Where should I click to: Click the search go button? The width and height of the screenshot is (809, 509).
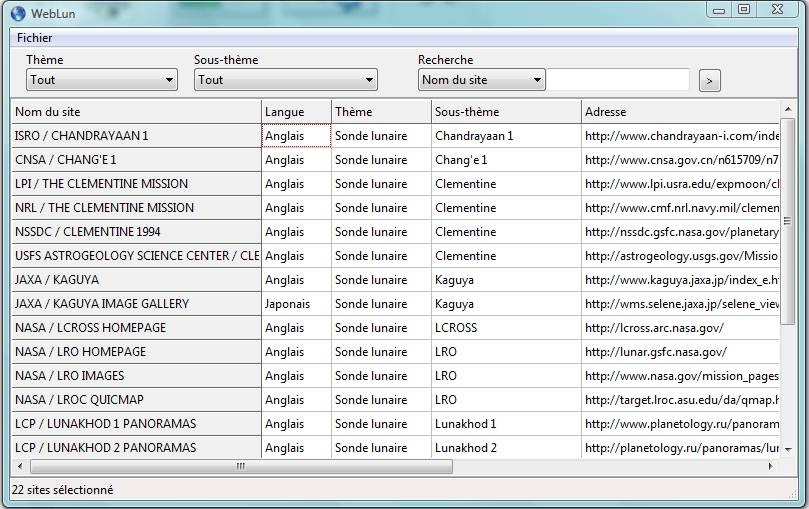coord(709,81)
